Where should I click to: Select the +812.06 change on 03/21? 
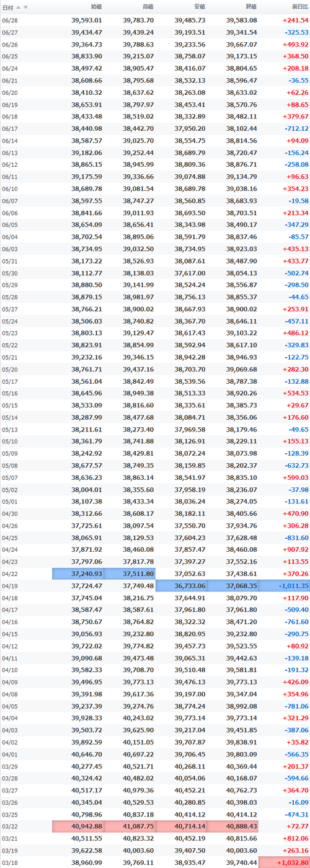click(x=295, y=838)
